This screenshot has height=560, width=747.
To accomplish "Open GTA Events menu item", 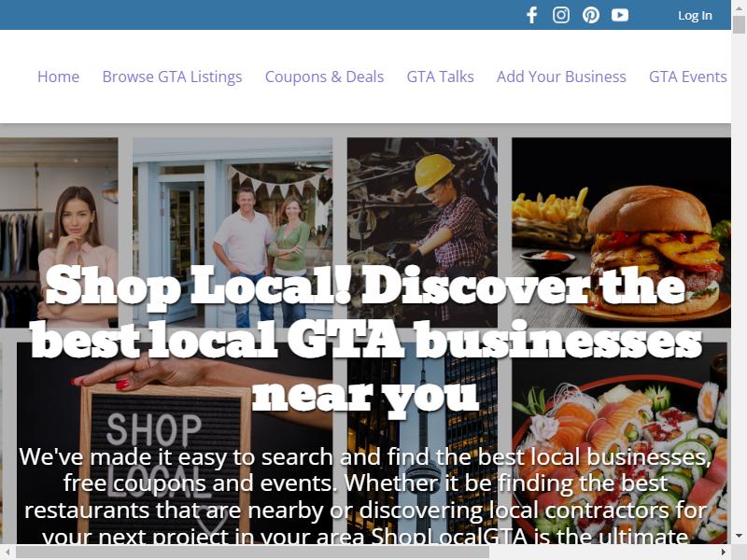I will click(x=688, y=77).
